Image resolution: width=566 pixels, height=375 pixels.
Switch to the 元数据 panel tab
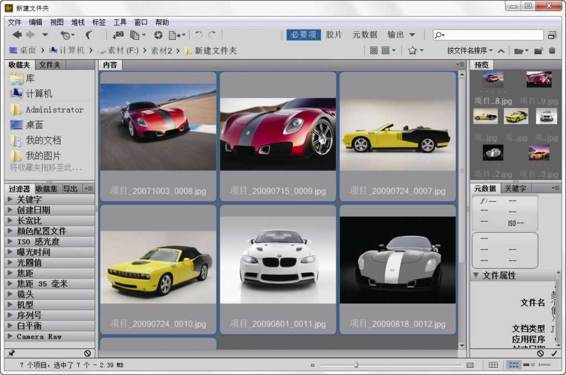tap(485, 188)
